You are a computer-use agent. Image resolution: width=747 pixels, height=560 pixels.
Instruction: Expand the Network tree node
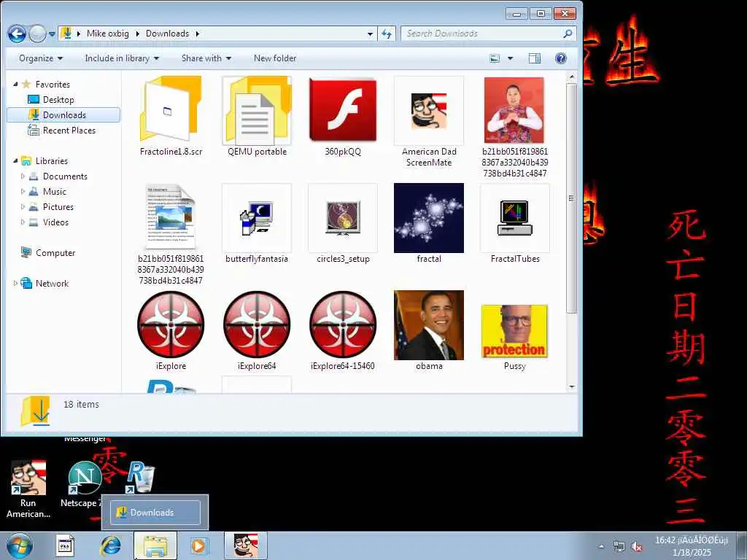click(x=15, y=284)
